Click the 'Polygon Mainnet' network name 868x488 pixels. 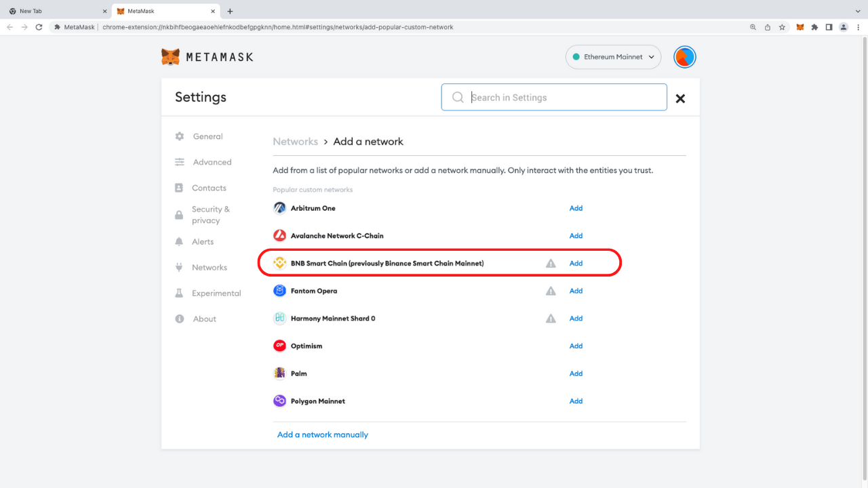pos(318,401)
